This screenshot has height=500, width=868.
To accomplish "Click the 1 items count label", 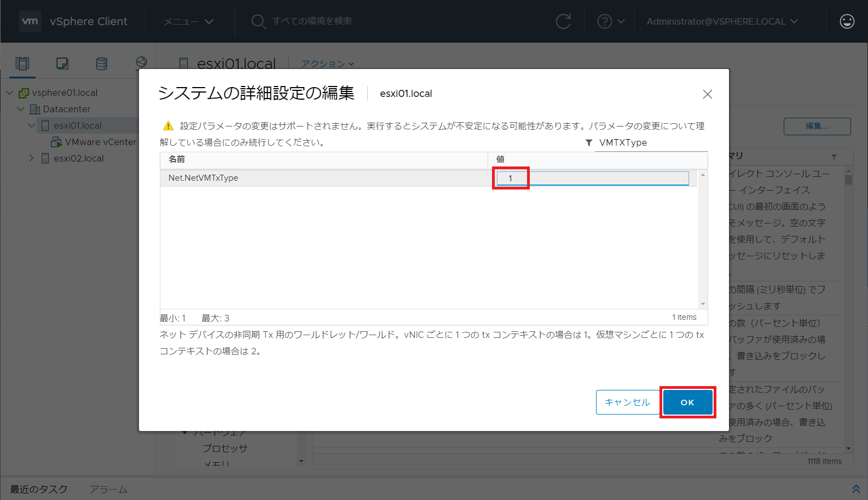I will pyautogui.click(x=684, y=317).
